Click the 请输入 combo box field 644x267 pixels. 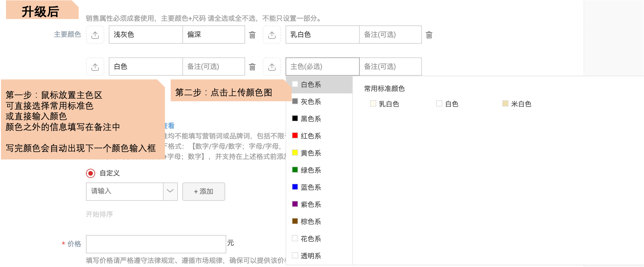125,191
